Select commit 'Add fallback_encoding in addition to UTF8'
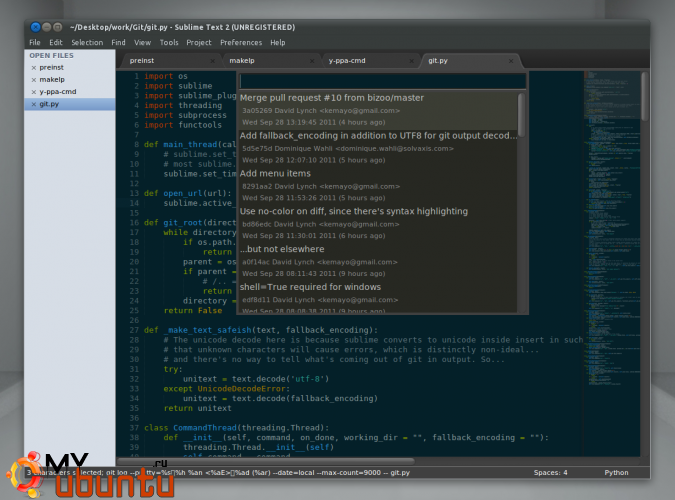The image size is (675, 500). [x=378, y=148]
